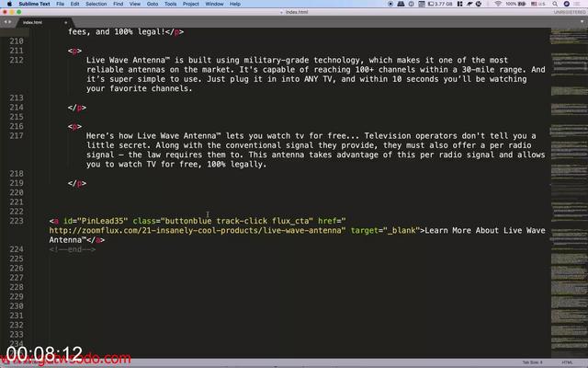Click line number 223 in gutter
This screenshot has height=368, width=588.
(17, 221)
